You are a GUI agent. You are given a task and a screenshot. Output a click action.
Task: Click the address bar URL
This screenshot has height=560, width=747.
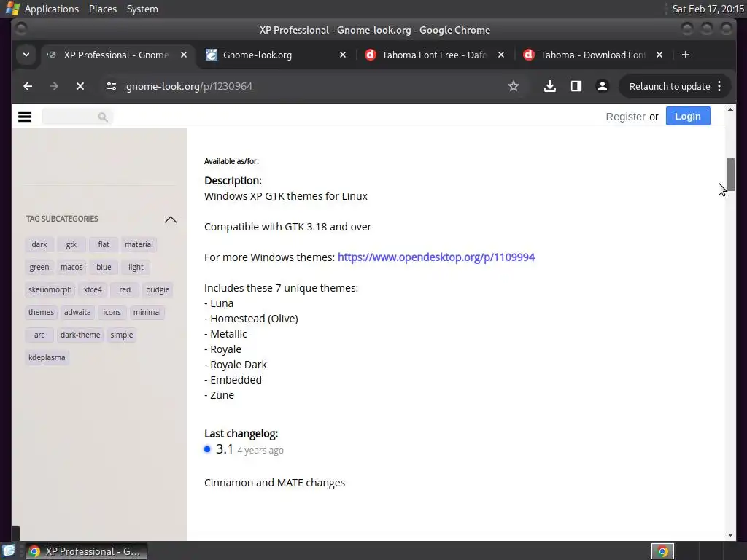click(189, 86)
